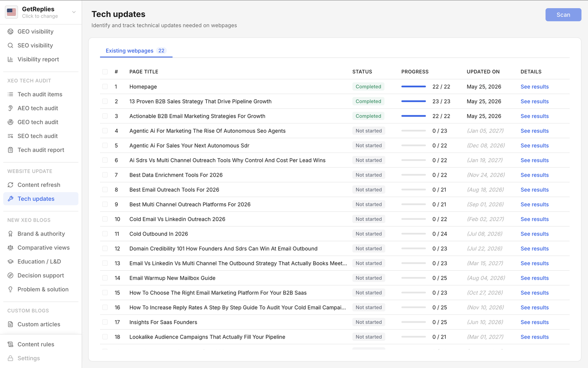
Task: Click the '23 / 23' progress value
Action: 441,101
